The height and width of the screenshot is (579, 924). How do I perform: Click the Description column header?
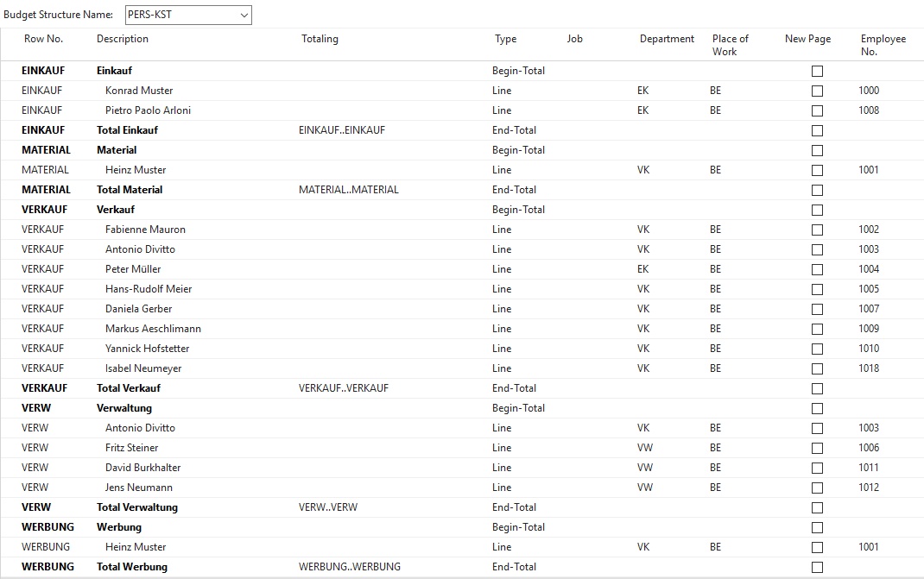tap(123, 39)
